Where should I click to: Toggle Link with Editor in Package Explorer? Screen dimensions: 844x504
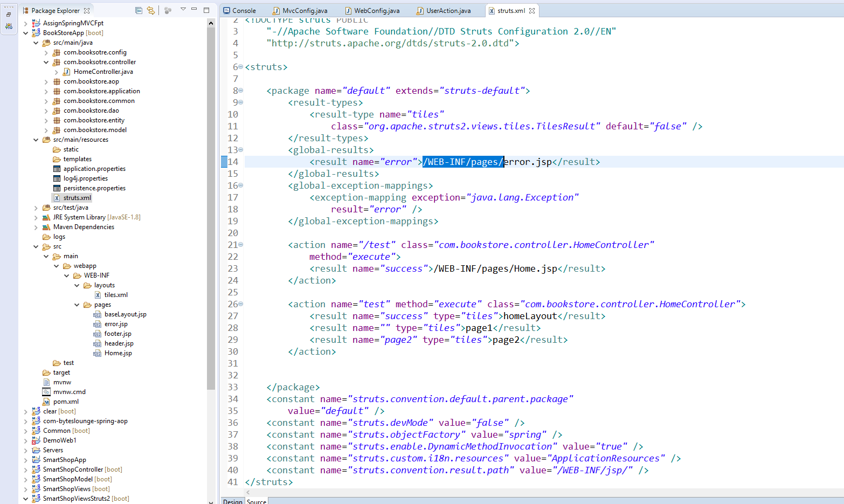coord(151,10)
